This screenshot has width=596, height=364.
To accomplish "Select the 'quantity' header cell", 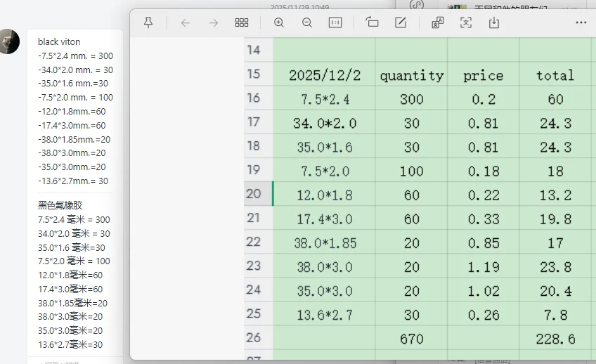I will (411, 74).
